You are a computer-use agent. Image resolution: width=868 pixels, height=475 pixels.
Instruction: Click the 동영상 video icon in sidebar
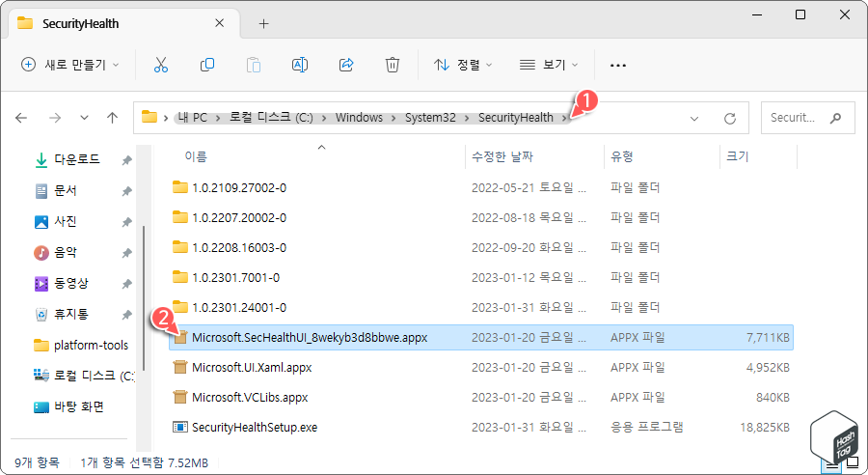41,284
